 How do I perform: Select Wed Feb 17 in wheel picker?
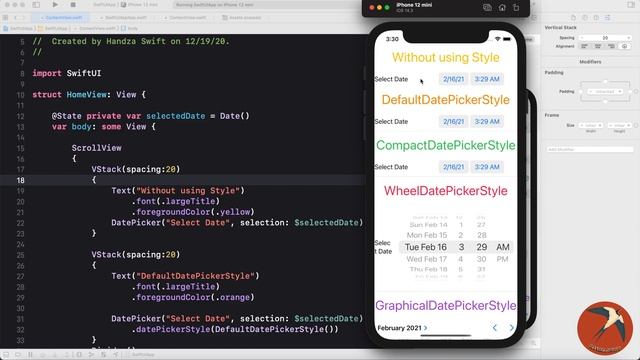click(427, 259)
